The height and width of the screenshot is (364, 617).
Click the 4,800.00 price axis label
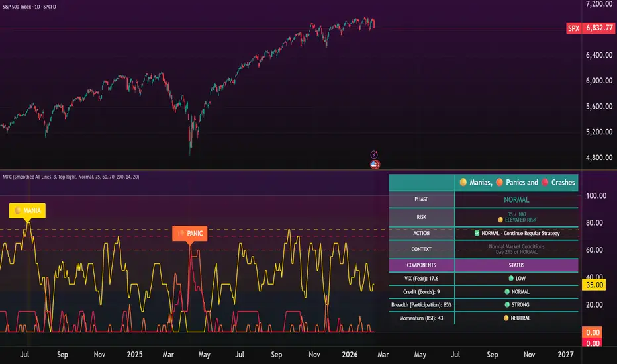[x=599, y=158]
